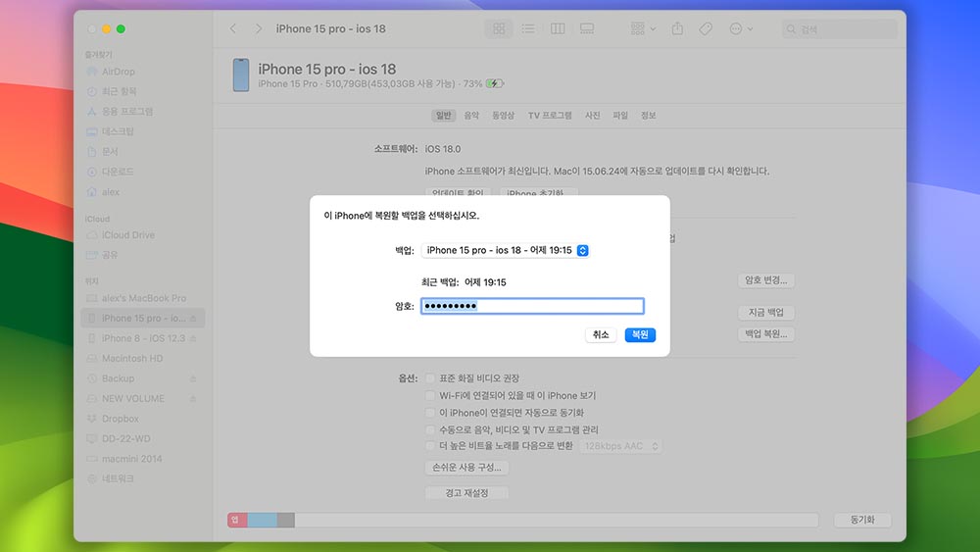Open Macintosh HD in the sidebar

[x=132, y=358]
